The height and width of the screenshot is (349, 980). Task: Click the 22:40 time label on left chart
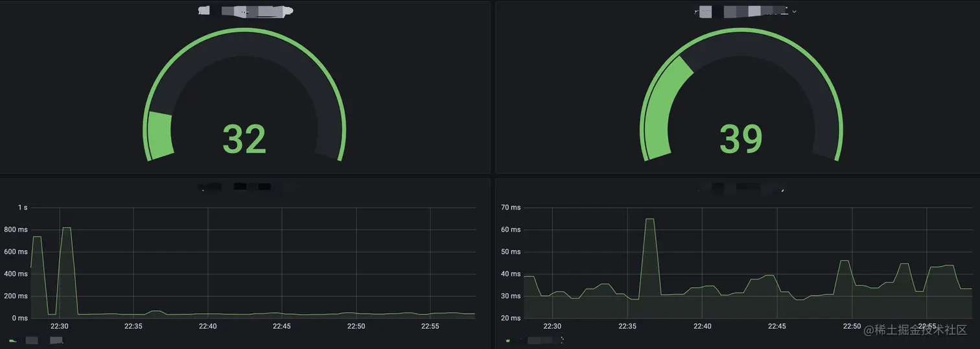click(207, 326)
